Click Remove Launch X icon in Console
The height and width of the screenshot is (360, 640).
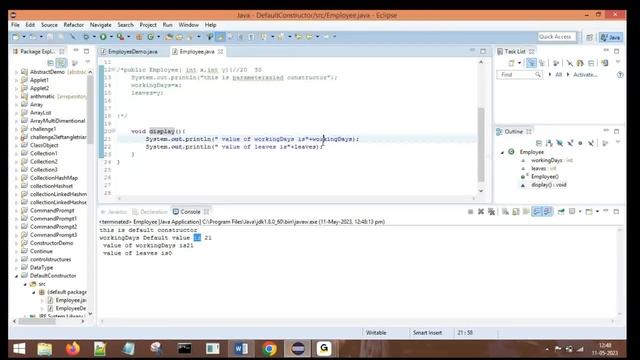pyautogui.click(x=481, y=211)
